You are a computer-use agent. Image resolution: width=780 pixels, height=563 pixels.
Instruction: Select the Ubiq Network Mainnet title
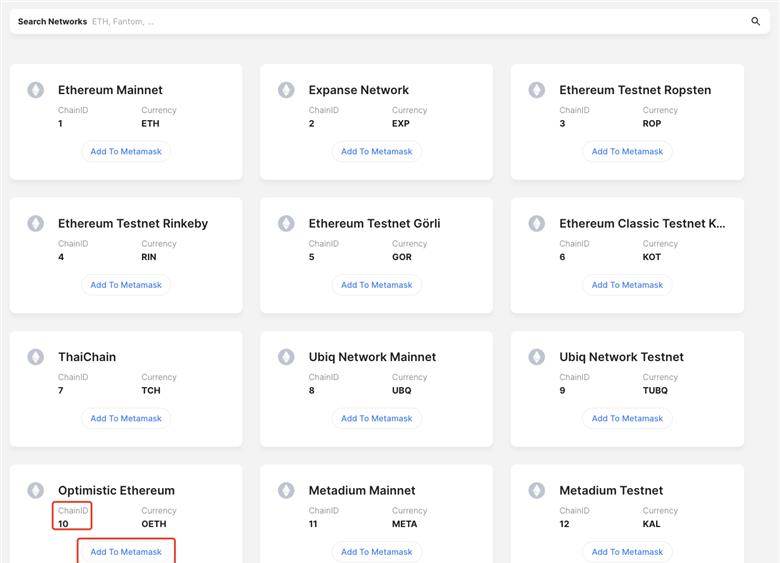click(x=372, y=357)
